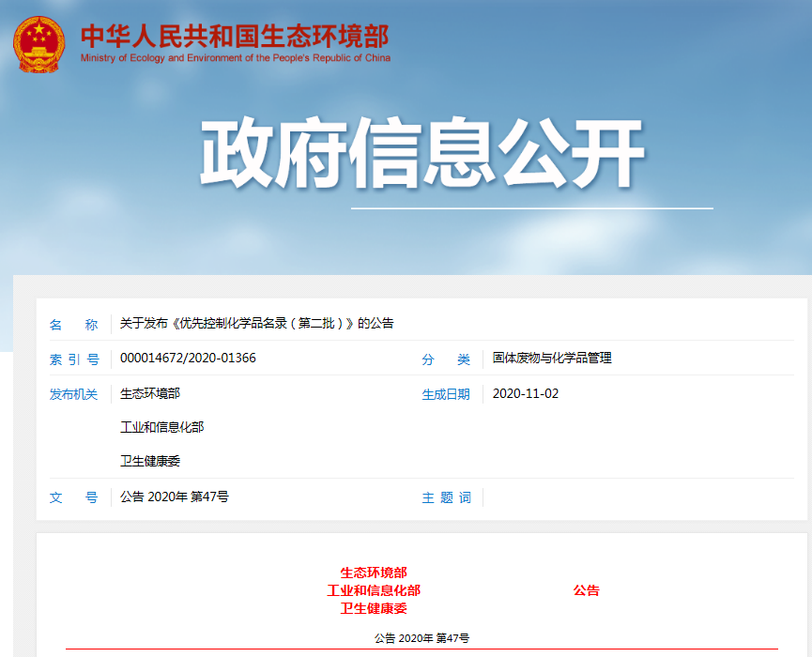Click the red 公告 heading in the document

(586, 590)
